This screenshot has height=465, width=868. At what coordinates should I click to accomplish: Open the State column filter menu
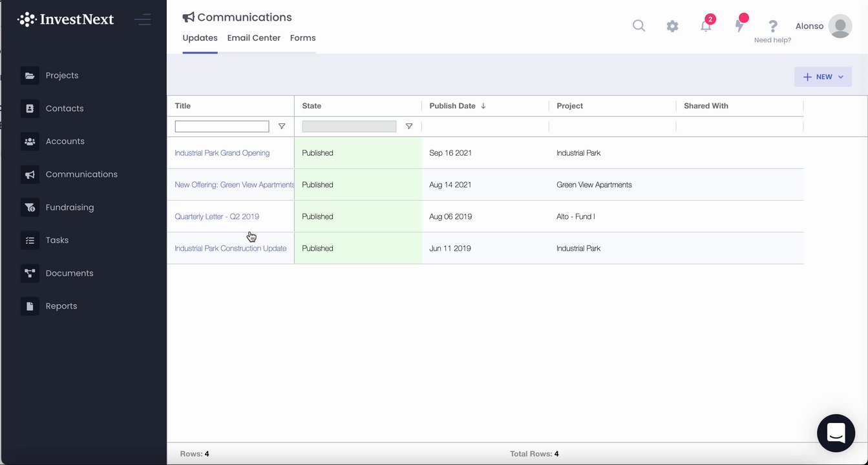[x=409, y=127]
